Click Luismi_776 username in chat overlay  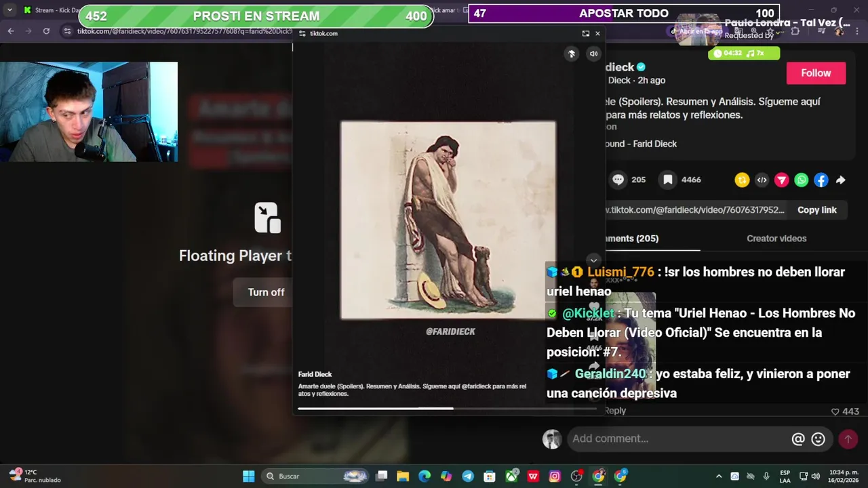click(620, 272)
